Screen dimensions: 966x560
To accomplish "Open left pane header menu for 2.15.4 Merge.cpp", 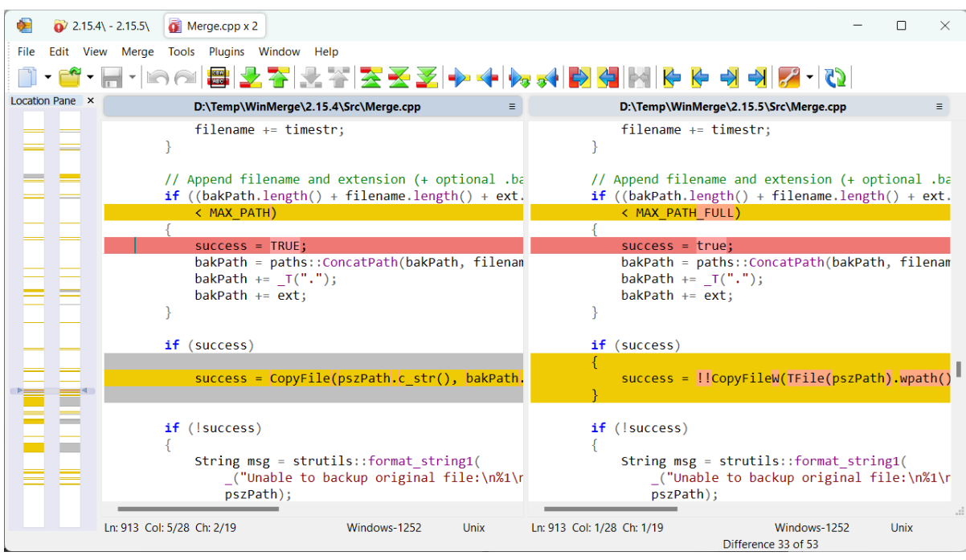I will click(x=512, y=106).
